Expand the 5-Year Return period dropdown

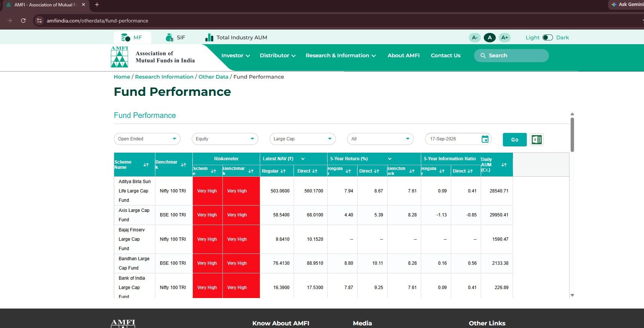click(390, 159)
